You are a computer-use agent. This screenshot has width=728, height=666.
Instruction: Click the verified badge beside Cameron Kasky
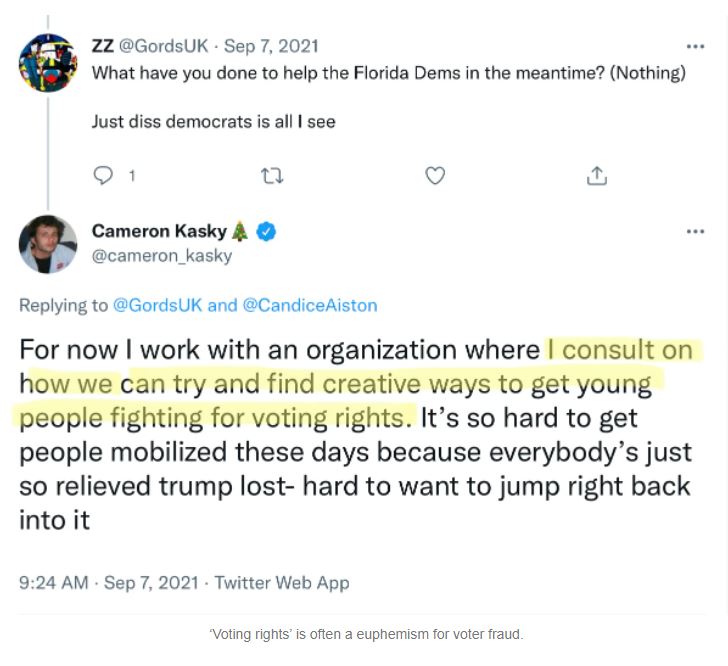266,231
